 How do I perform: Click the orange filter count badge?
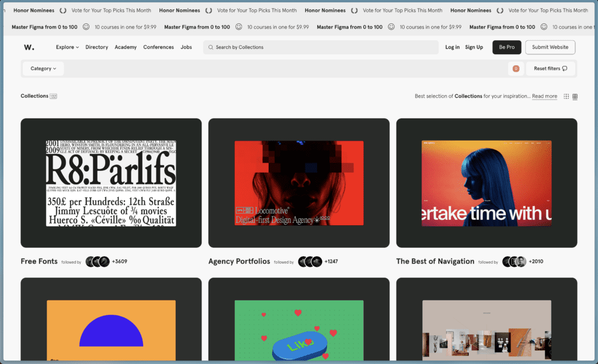516,69
